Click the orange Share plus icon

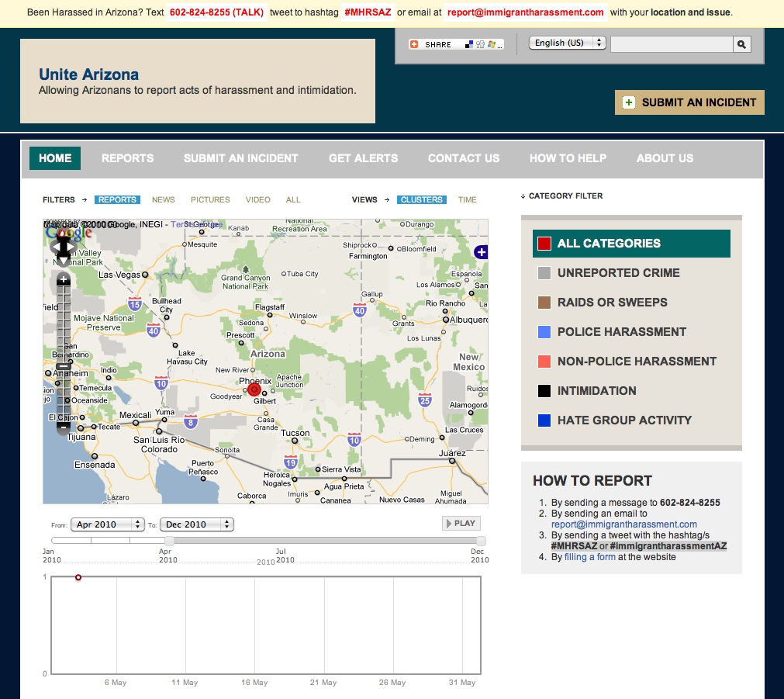414,44
